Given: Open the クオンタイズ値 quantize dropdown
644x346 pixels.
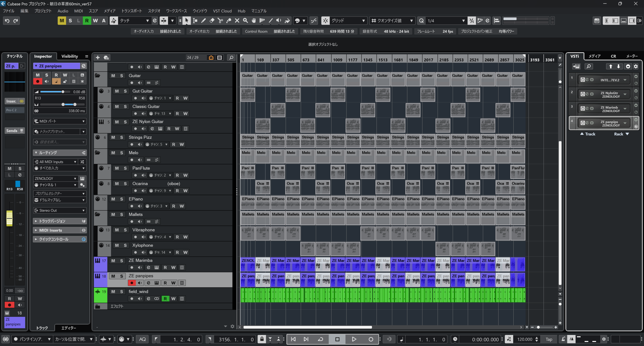Looking at the screenshot, I should [x=392, y=21].
